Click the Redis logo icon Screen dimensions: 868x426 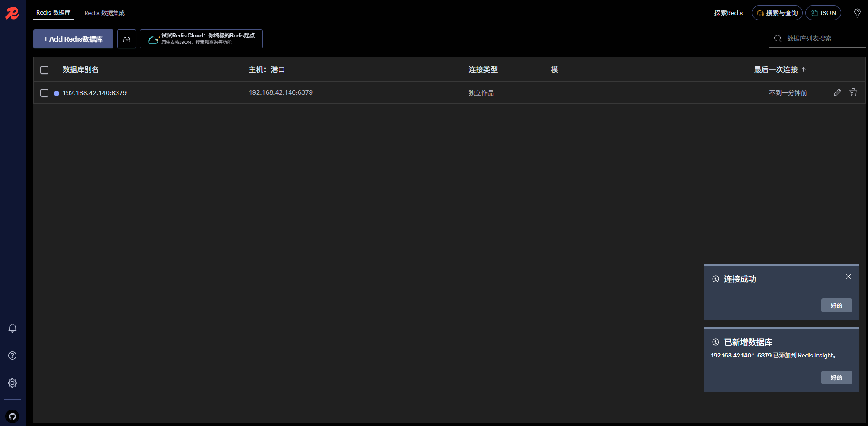(x=12, y=13)
